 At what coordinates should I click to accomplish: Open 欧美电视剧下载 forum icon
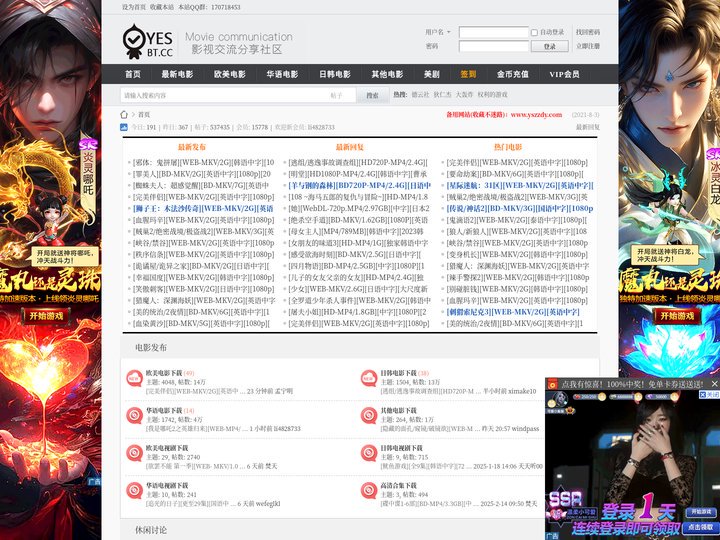tap(135, 453)
